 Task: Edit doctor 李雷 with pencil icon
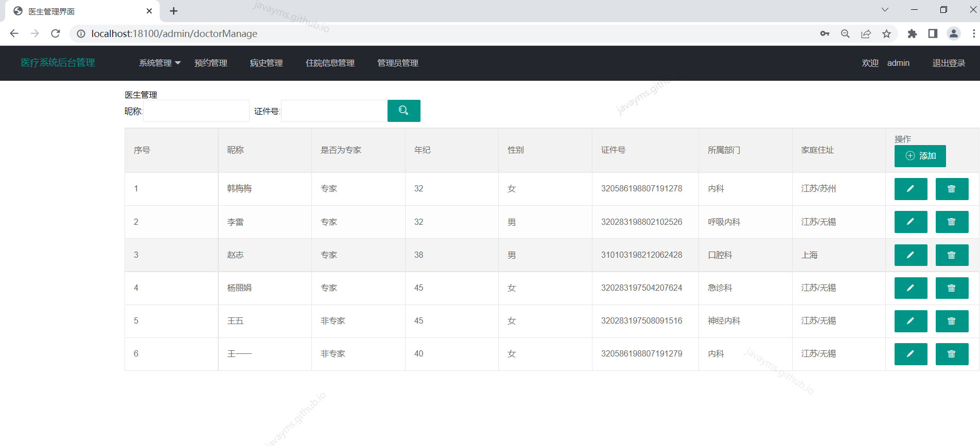pos(911,222)
